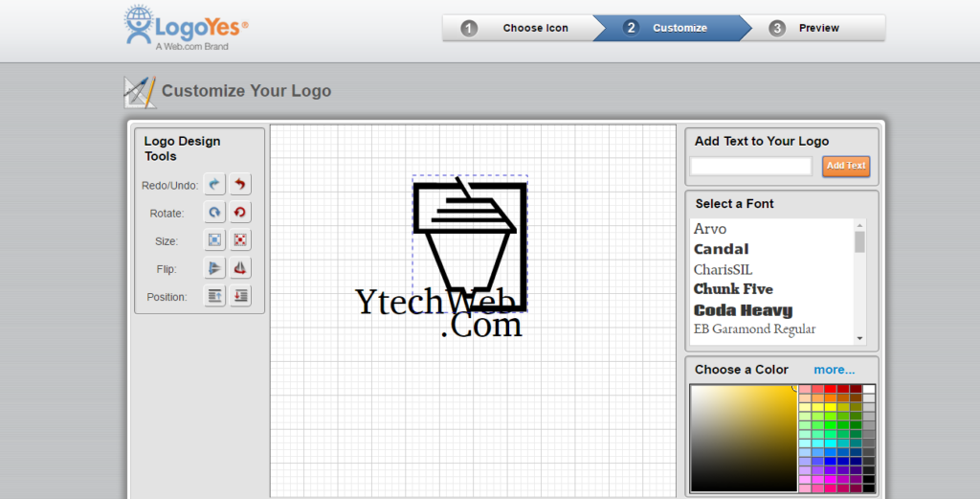Click the red Flip icon
980x499 pixels.
click(240, 268)
